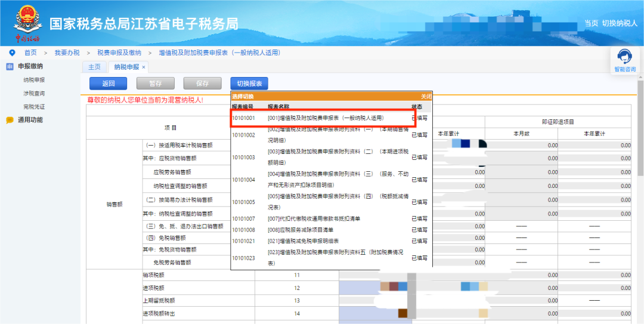Click the 通用功能 chat bubble icon
Image resolution: width=644 pixels, height=324 pixels.
[x=10, y=121]
